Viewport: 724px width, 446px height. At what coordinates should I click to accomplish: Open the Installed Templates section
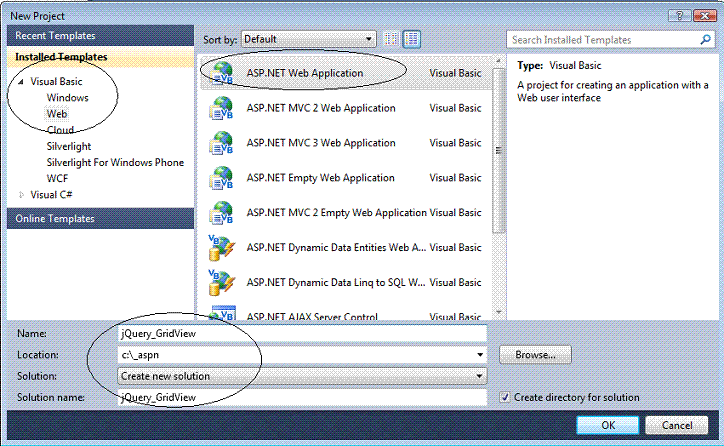click(x=100, y=57)
